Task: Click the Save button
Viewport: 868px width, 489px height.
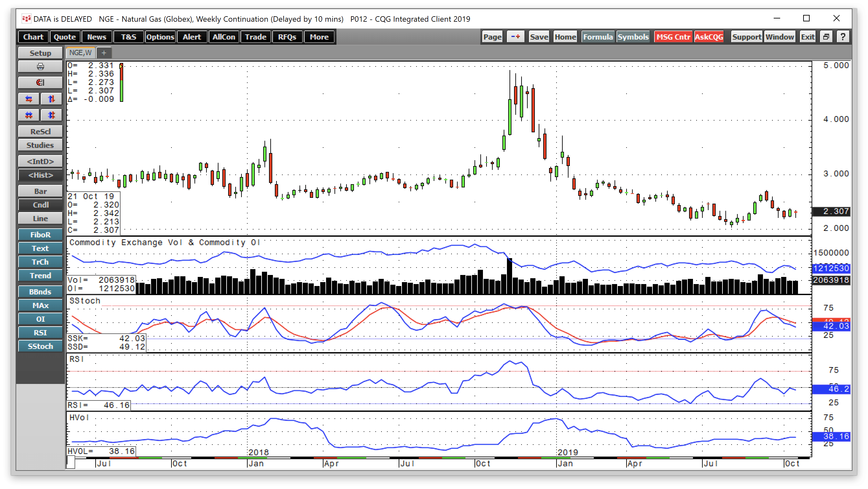Action: coord(539,37)
